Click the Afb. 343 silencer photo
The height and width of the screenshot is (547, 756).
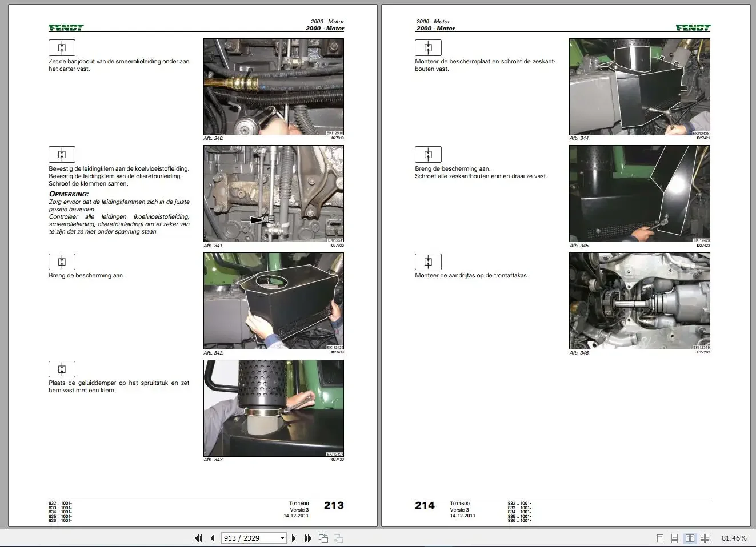(274, 408)
